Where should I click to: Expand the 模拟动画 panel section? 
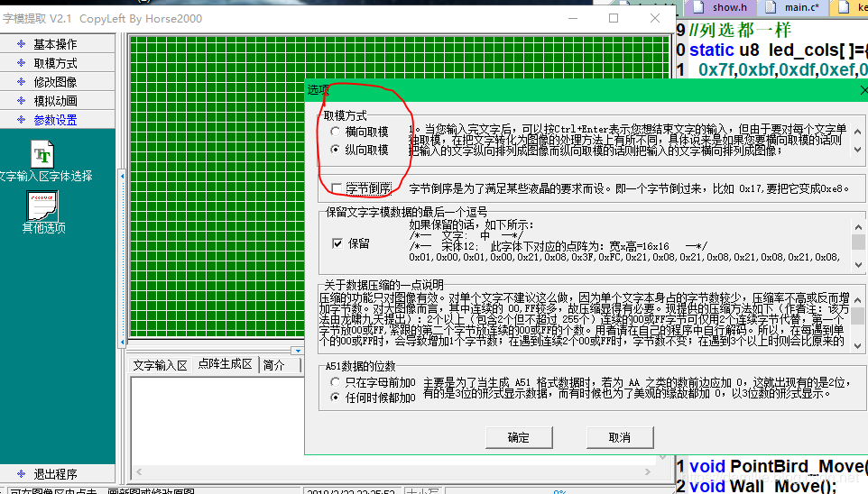tap(58, 101)
